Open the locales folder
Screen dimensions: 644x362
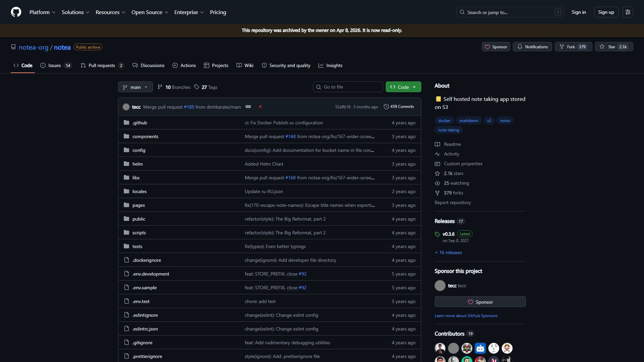coord(140,191)
